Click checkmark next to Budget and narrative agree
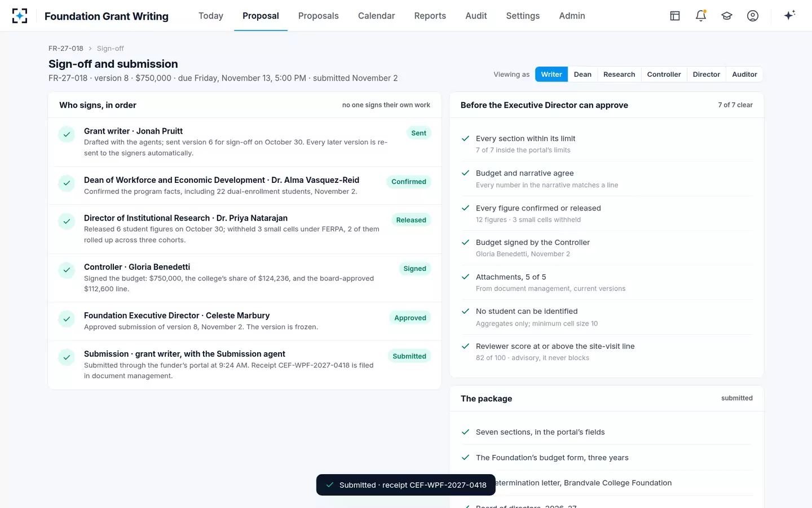The image size is (812, 508). [x=466, y=173]
